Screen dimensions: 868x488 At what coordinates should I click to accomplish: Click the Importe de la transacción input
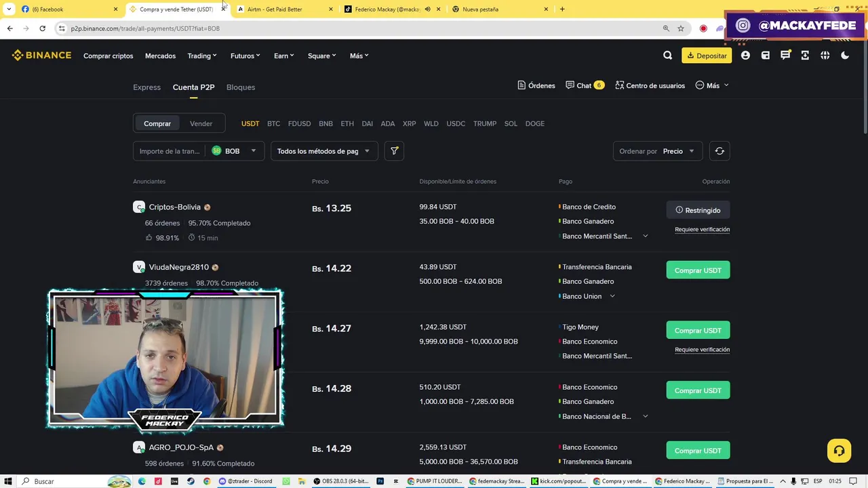170,151
